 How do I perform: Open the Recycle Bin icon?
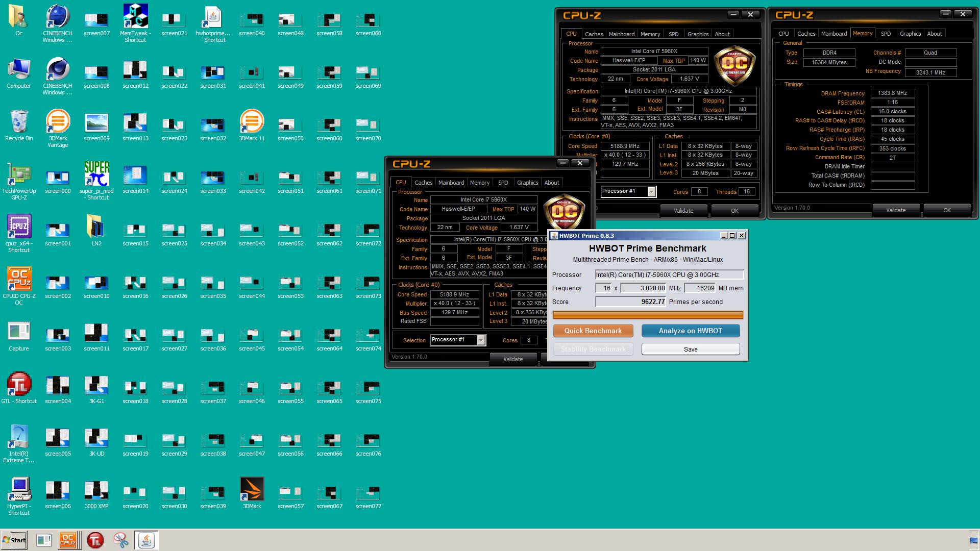point(19,125)
